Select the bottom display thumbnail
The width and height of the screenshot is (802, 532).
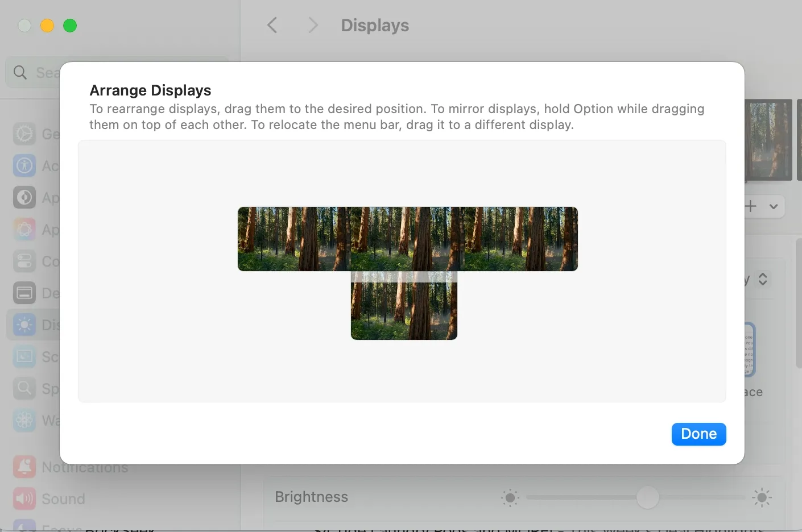(404, 305)
